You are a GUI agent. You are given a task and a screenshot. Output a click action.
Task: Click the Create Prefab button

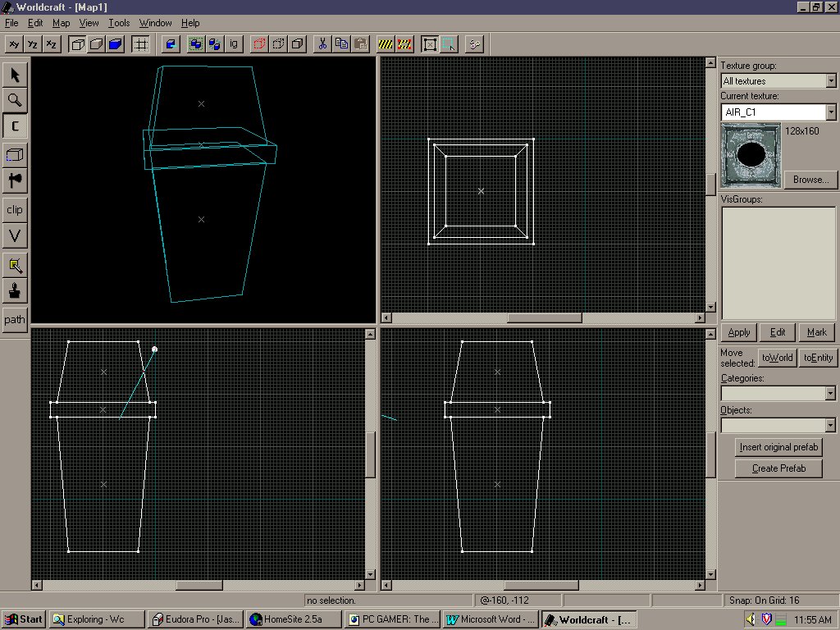click(x=778, y=468)
